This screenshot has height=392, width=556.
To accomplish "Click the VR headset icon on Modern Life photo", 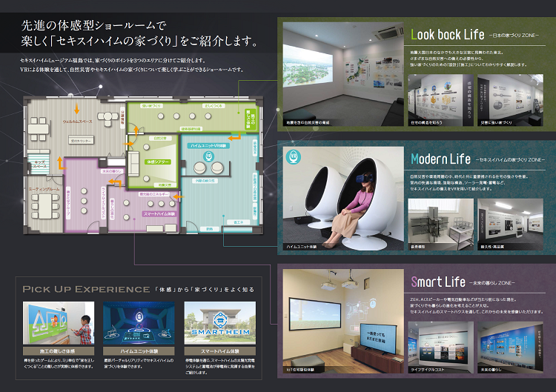I will click(x=294, y=156).
